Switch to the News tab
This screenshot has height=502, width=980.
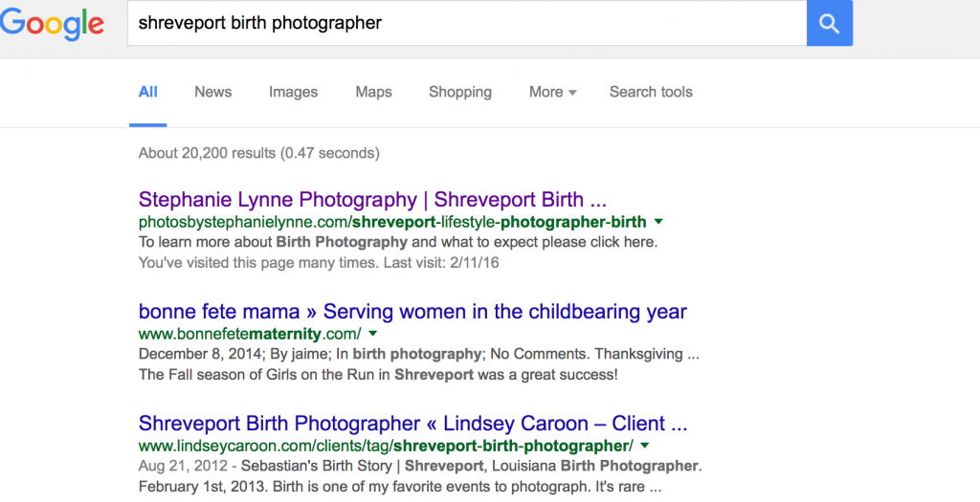(x=213, y=93)
